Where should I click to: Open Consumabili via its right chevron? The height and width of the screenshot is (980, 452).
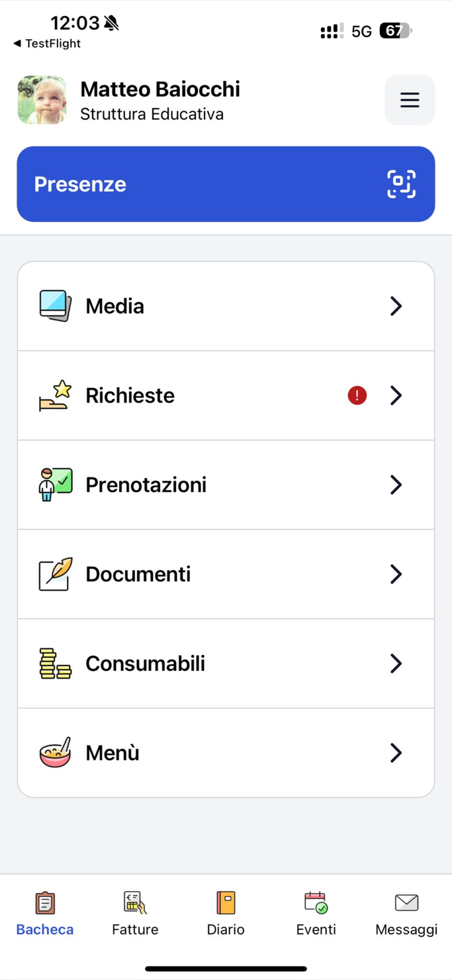pyautogui.click(x=396, y=663)
